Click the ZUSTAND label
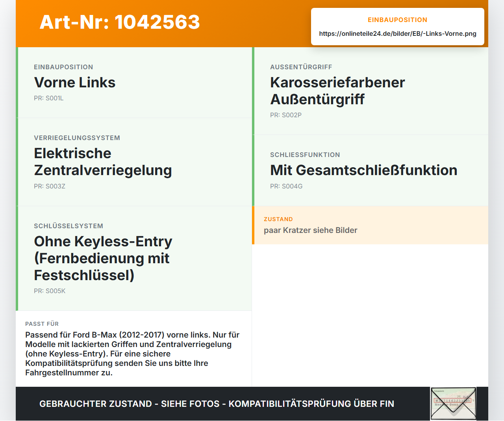504x421 pixels. [278, 219]
